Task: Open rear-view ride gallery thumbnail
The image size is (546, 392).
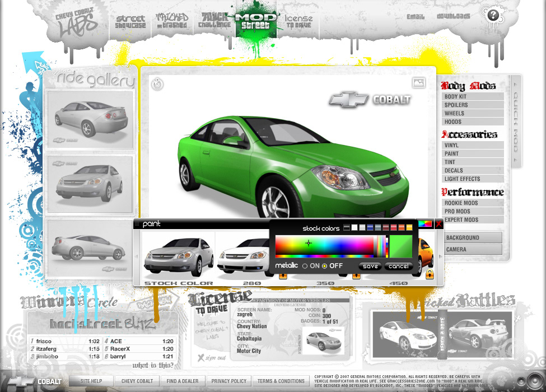Action: [x=90, y=120]
